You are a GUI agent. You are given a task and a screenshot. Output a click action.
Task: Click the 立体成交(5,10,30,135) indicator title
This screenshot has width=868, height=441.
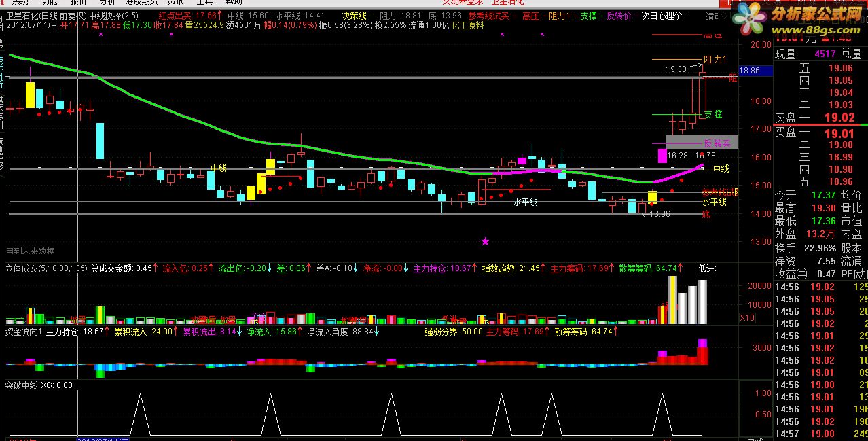[x=46, y=268]
